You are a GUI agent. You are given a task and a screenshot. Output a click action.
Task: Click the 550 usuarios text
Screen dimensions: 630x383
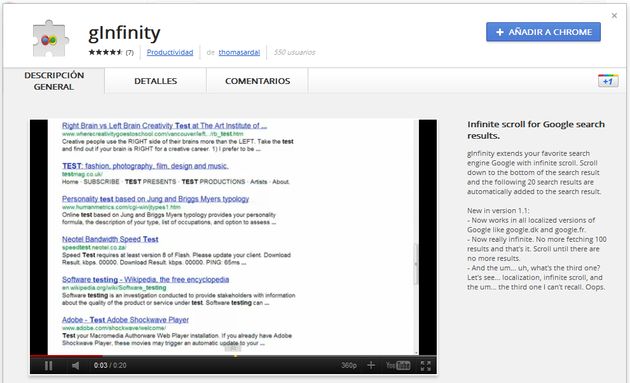click(x=295, y=52)
